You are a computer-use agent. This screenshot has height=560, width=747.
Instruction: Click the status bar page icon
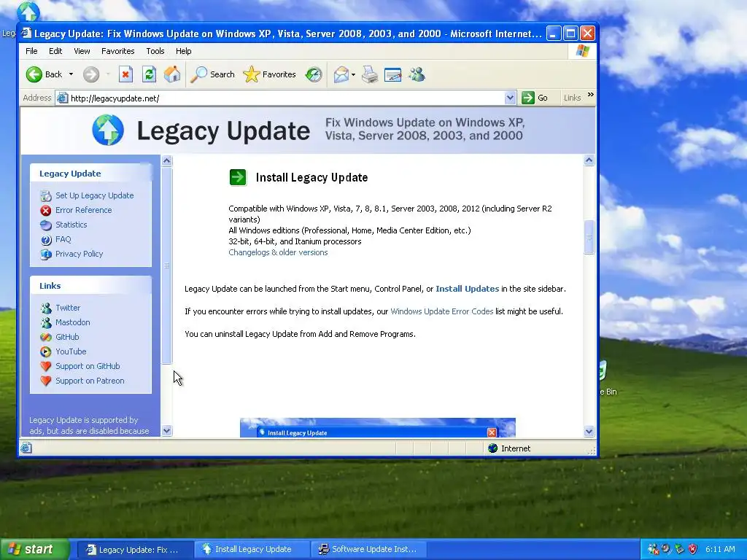tap(26, 448)
